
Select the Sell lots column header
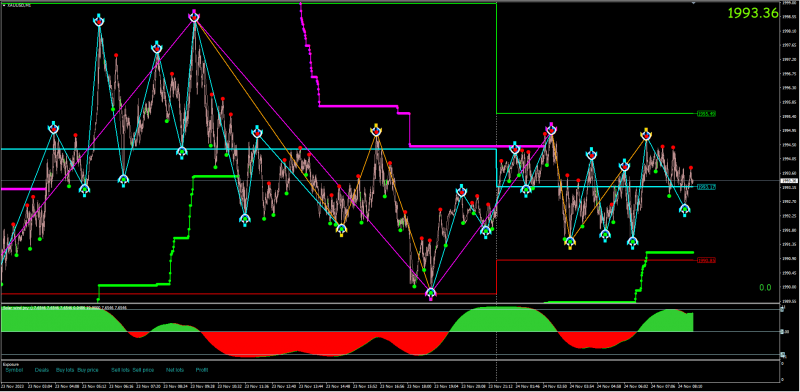point(120,370)
